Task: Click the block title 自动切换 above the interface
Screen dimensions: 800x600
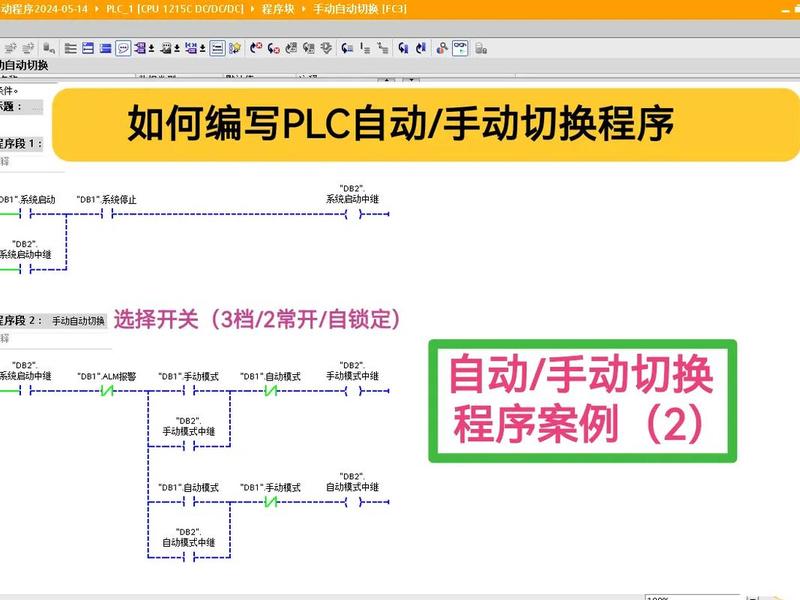Action: (24, 65)
